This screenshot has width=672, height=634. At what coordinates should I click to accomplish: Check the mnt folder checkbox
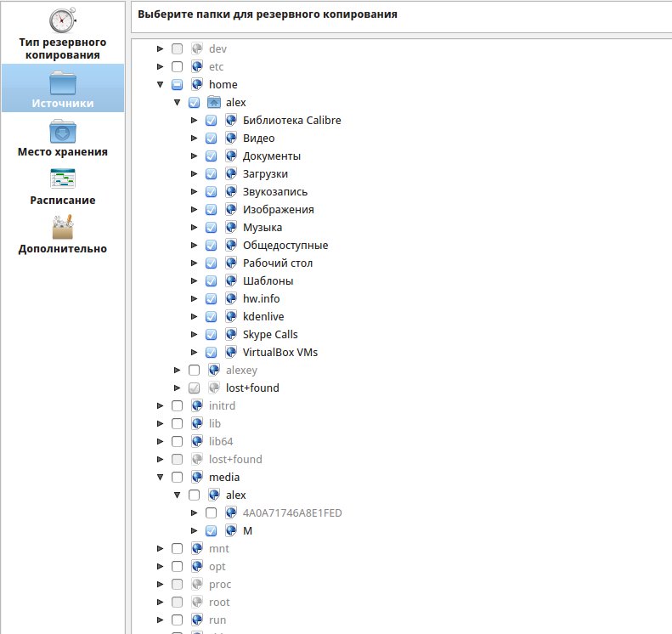point(177,549)
